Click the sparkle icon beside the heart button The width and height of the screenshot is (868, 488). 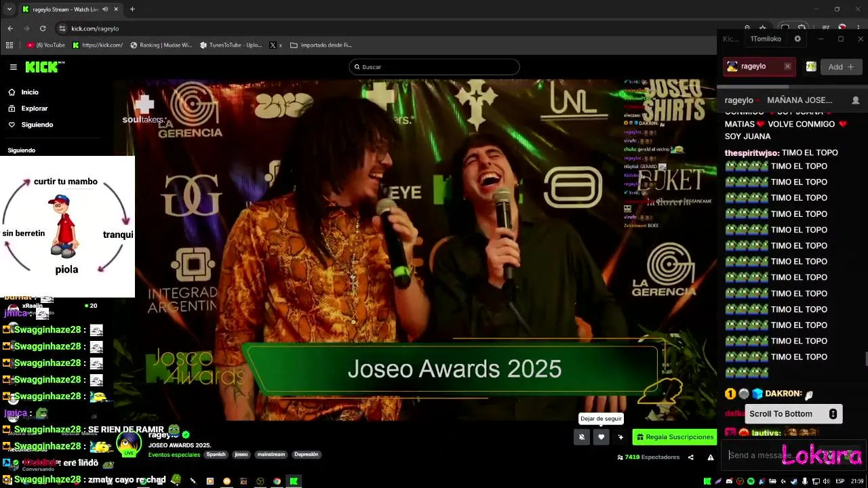tap(620, 437)
